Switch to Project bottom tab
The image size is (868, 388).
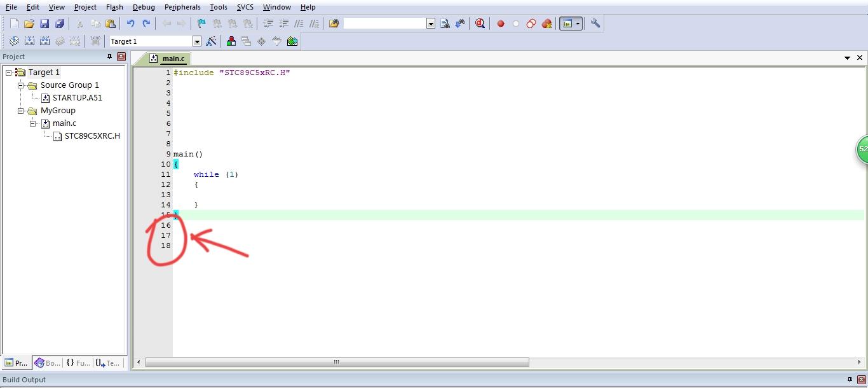click(17, 363)
